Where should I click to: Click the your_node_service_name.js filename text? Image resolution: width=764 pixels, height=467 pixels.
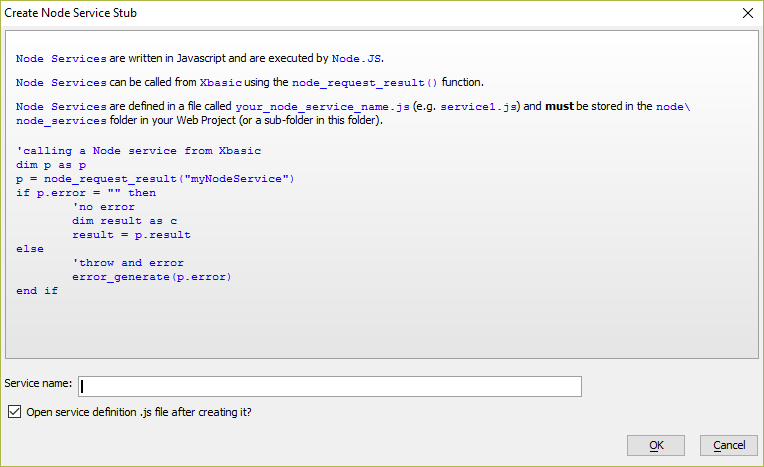pyautogui.click(x=322, y=107)
